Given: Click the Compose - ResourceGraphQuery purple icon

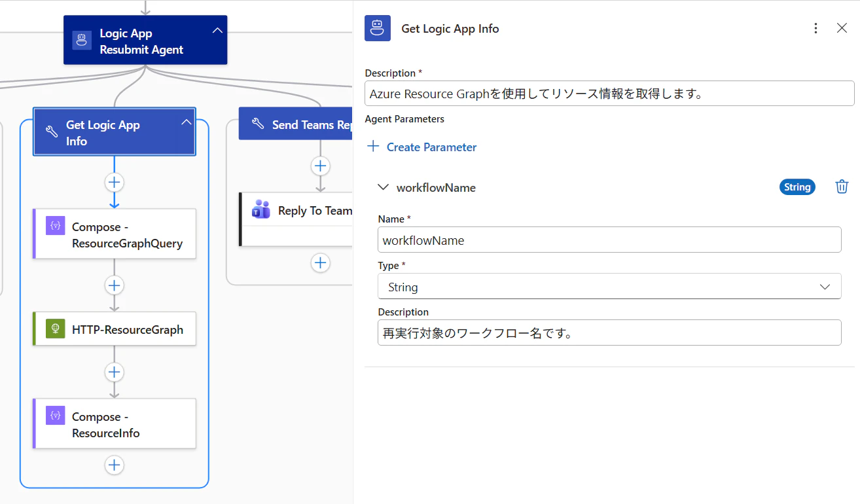Looking at the screenshot, I should [x=56, y=225].
